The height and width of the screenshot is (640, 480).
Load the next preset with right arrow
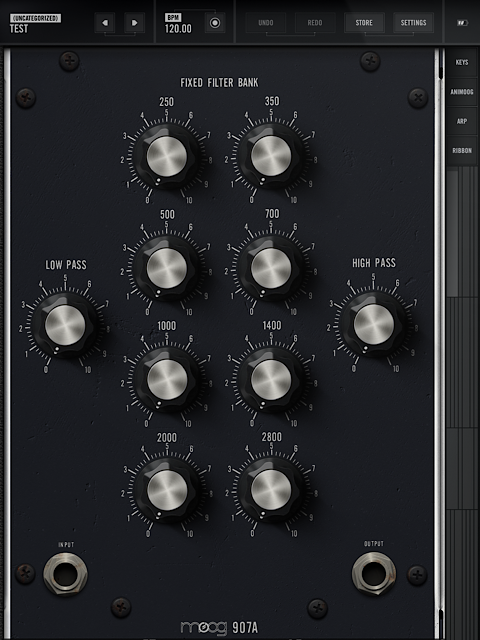134,22
